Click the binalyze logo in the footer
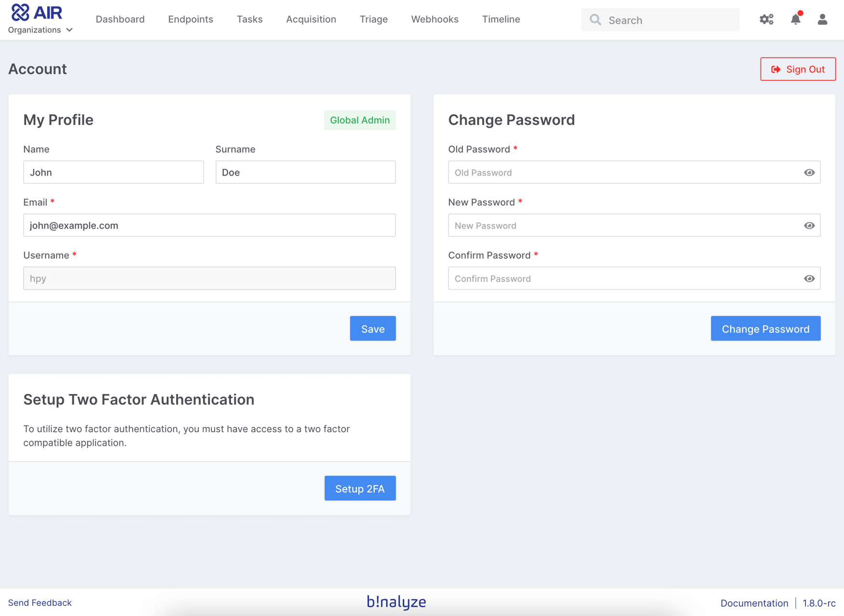This screenshot has height=616, width=844. 396,602
